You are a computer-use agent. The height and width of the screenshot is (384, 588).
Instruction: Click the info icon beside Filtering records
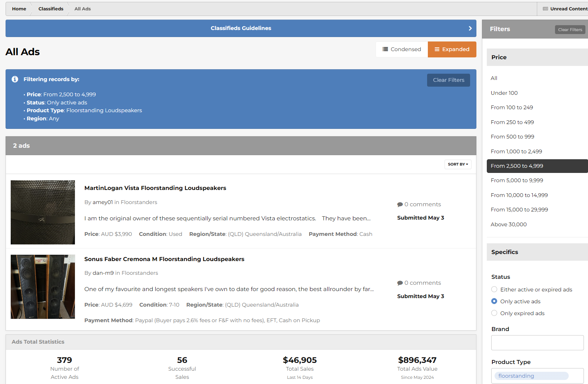pyautogui.click(x=15, y=79)
